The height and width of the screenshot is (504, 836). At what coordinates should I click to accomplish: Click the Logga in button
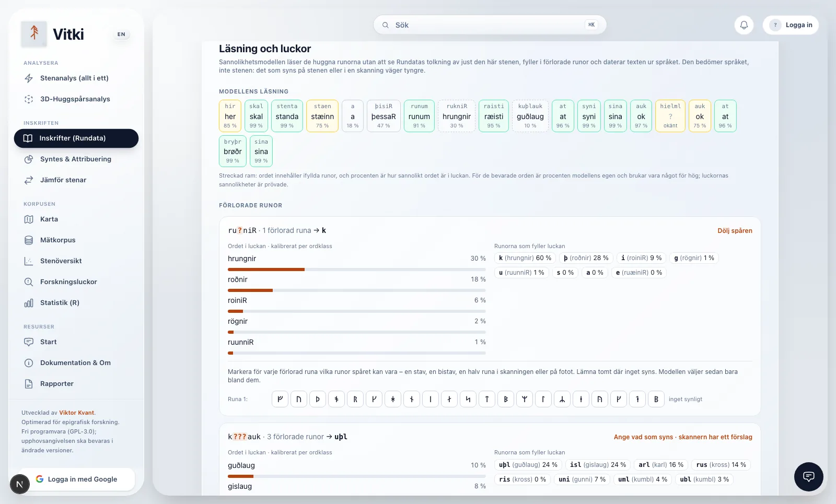point(791,25)
